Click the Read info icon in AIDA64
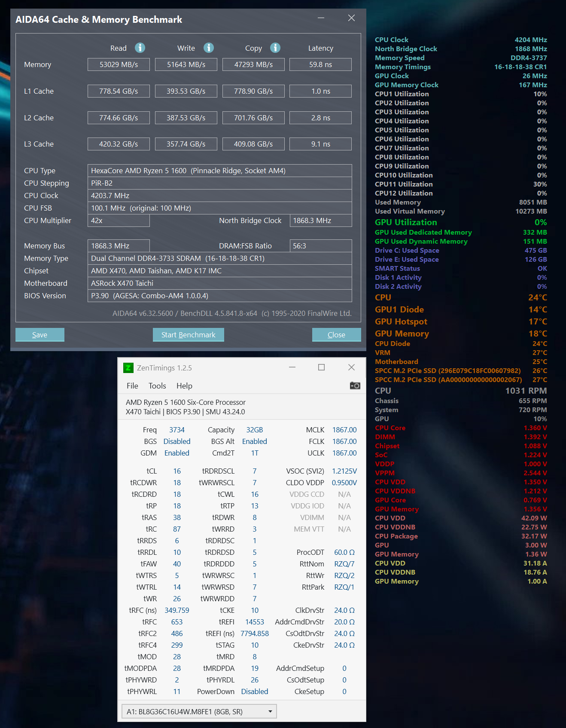The width and height of the screenshot is (566, 728). (140, 48)
